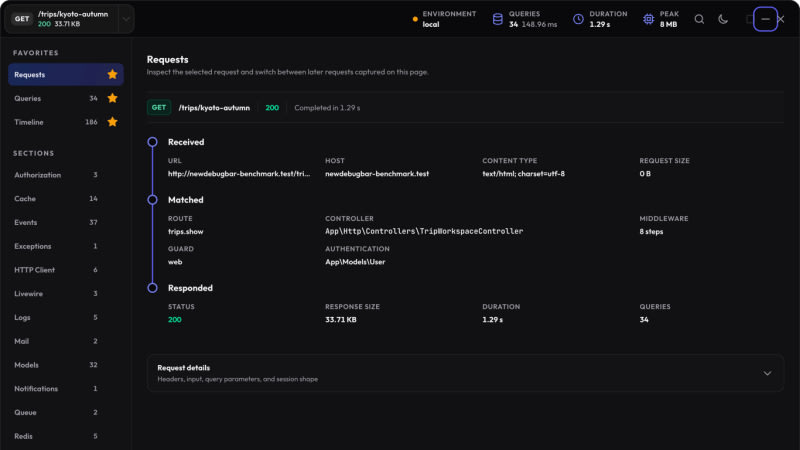Toggle the Timeline favorite star
800x450 pixels.
pyautogui.click(x=112, y=122)
